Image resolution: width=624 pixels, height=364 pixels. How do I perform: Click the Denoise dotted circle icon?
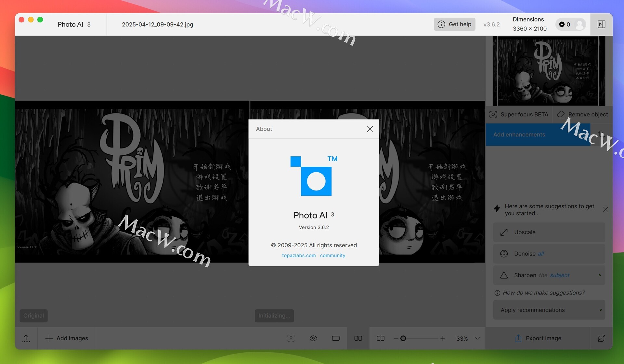tap(504, 254)
